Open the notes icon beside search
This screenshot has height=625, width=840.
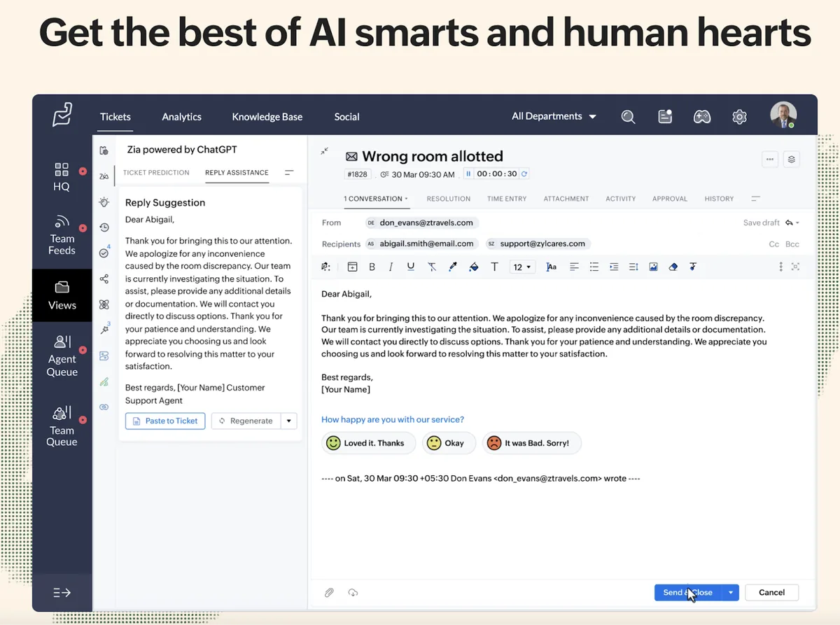point(665,117)
